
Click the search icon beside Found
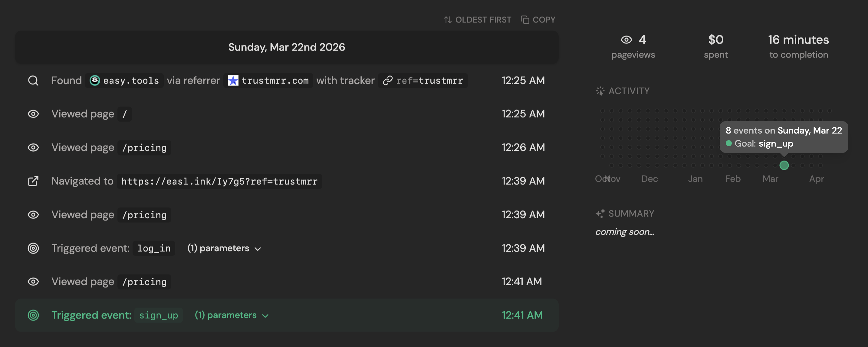pos(33,81)
